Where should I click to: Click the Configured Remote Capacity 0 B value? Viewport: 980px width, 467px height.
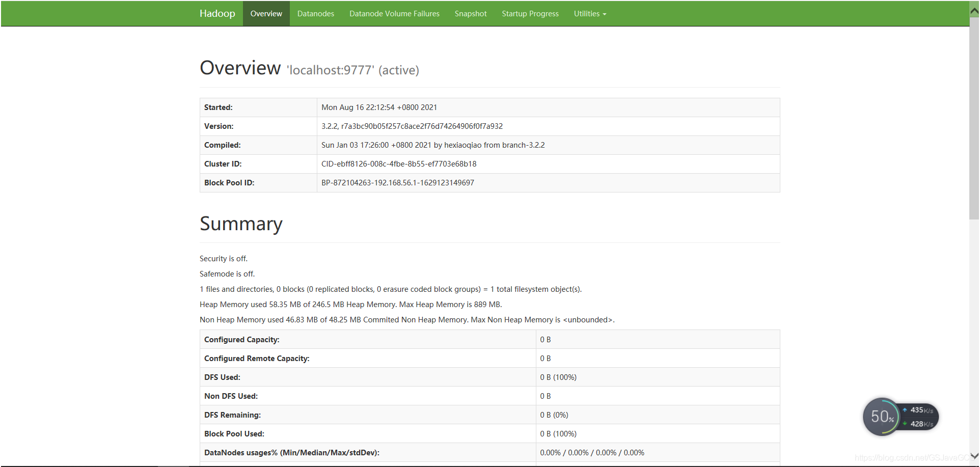[x=545, y=359]
